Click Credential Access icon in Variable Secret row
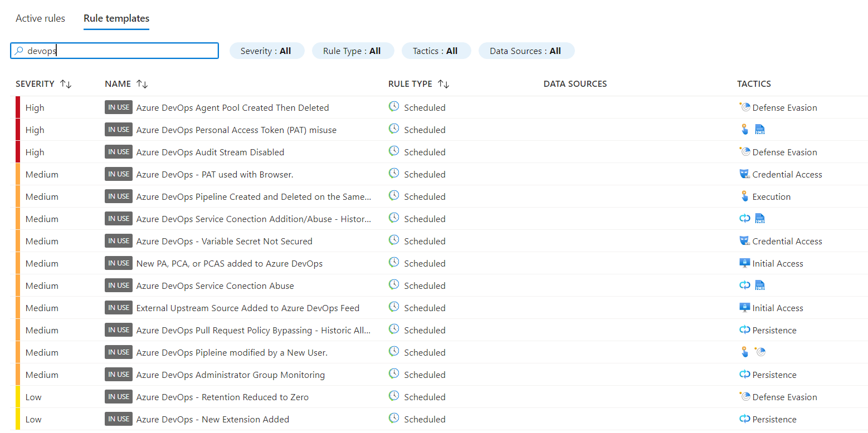868x433 pixels. pos(745,240)
